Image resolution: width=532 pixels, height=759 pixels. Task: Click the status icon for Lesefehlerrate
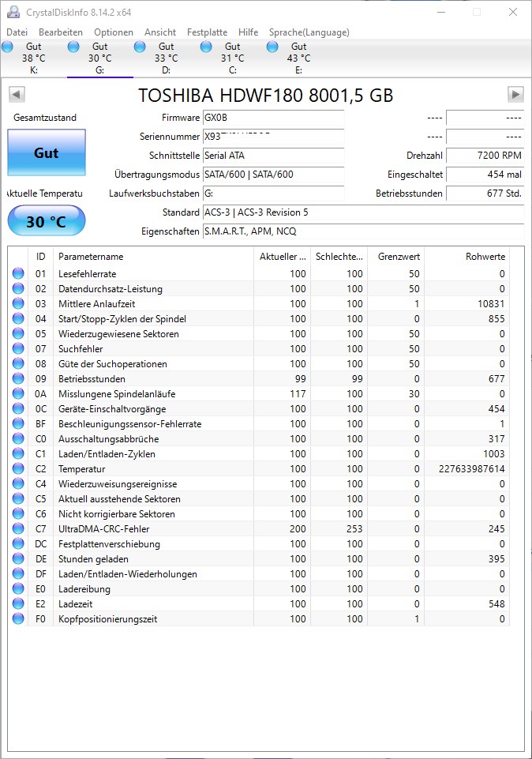tap(18, 273)
